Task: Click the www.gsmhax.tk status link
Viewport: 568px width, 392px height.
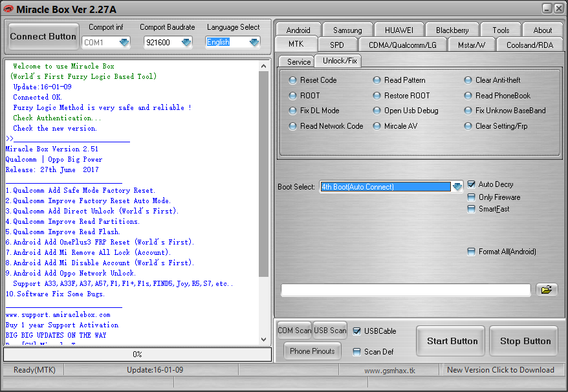Action: (389, 371)
